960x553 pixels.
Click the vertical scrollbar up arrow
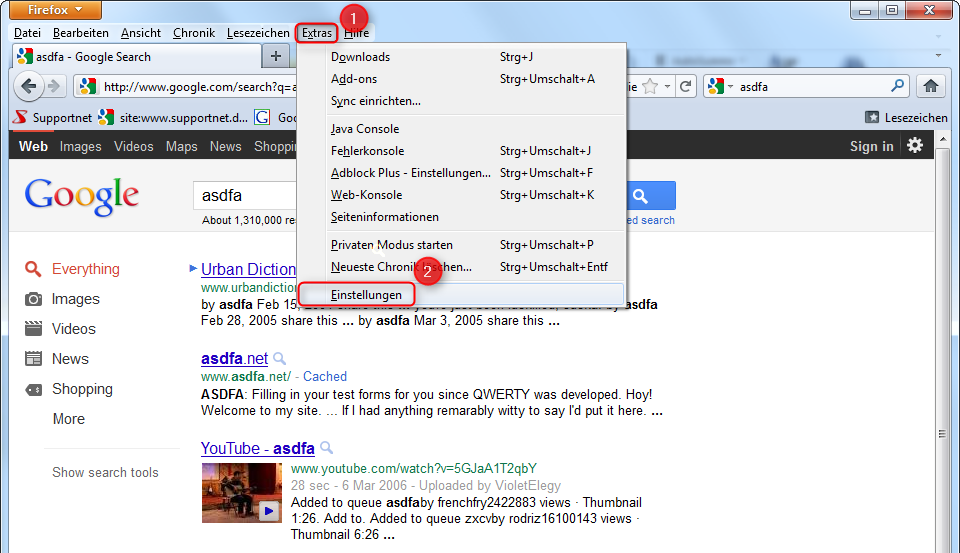point(943,139)
